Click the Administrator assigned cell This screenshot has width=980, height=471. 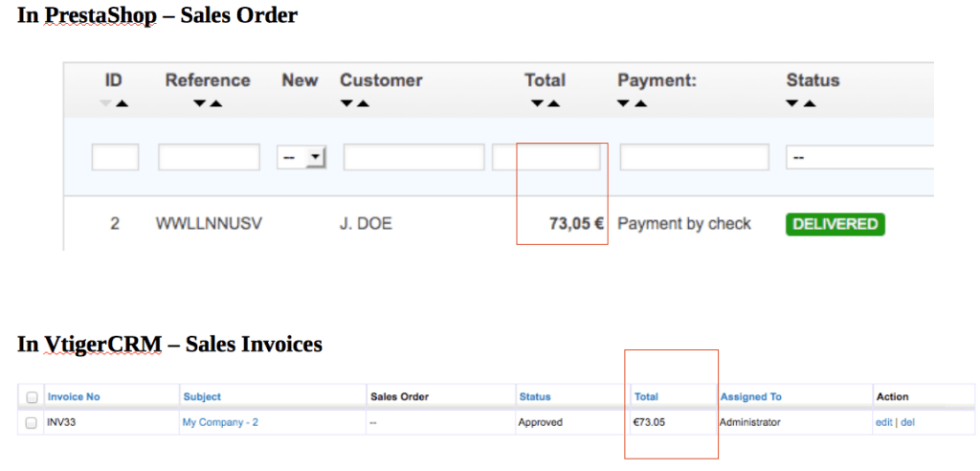(750, 422)
